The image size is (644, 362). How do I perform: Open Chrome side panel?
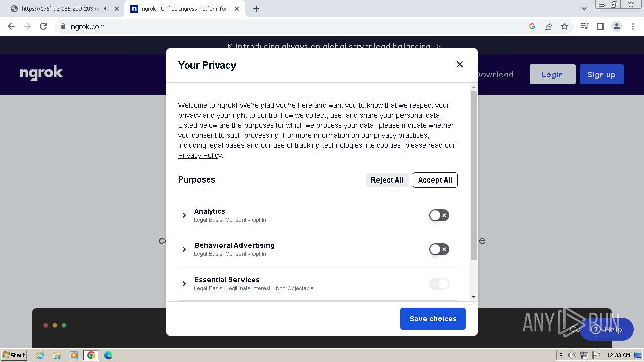(600, 26)
